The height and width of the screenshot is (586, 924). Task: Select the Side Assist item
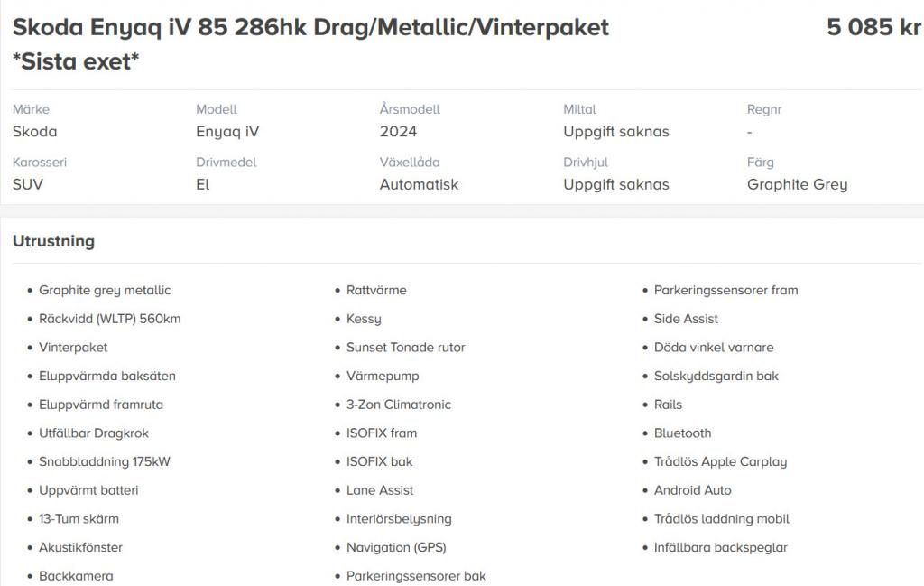[686, 319]
